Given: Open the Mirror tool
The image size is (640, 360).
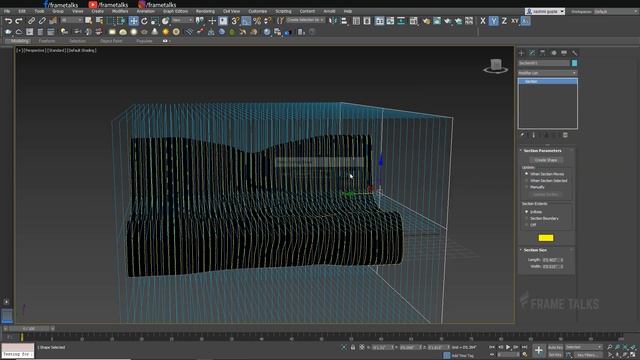Looking at the screenshot, I should click(333, 20).
